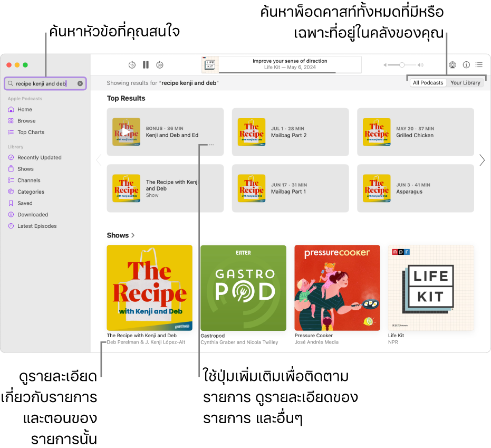Switch search scope to Your Library
The image size is (491, 448).
coord(465,83)
